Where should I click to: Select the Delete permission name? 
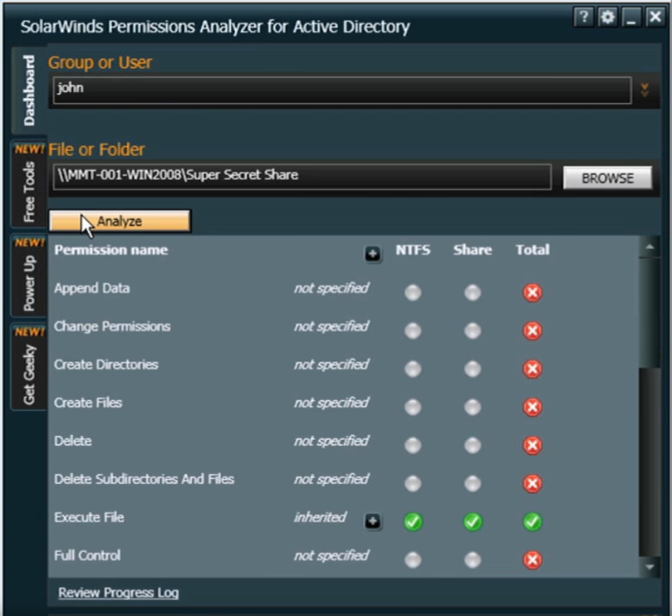click(73, 441)
